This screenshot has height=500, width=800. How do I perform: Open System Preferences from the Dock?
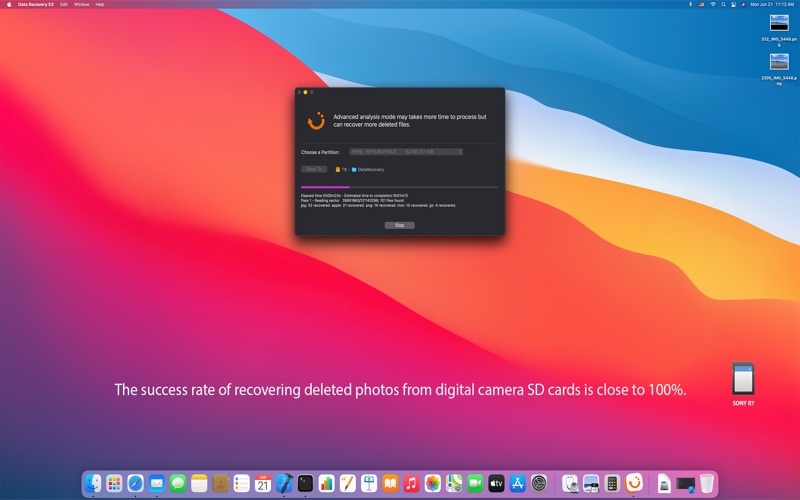[539, 483]
